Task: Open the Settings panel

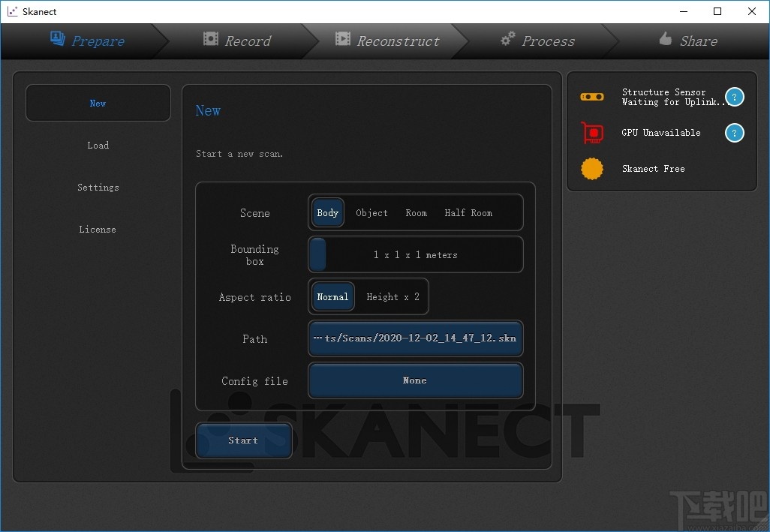Action: click(x=98, y=187)
